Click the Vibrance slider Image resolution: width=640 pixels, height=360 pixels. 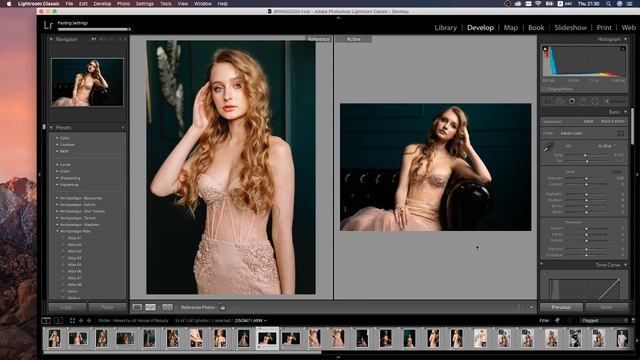click(587, 249)
